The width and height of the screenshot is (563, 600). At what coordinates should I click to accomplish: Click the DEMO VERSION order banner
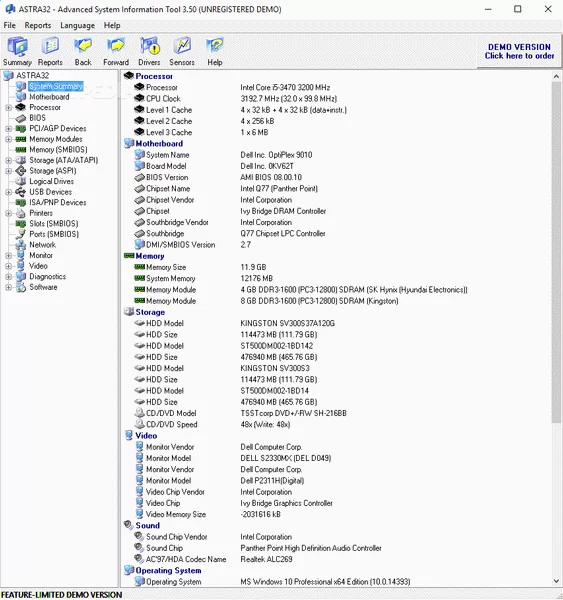coord(519,51)
